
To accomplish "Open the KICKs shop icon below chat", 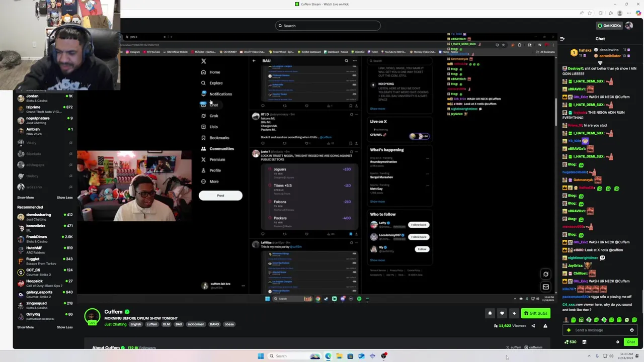I will (x=584, y=342).
